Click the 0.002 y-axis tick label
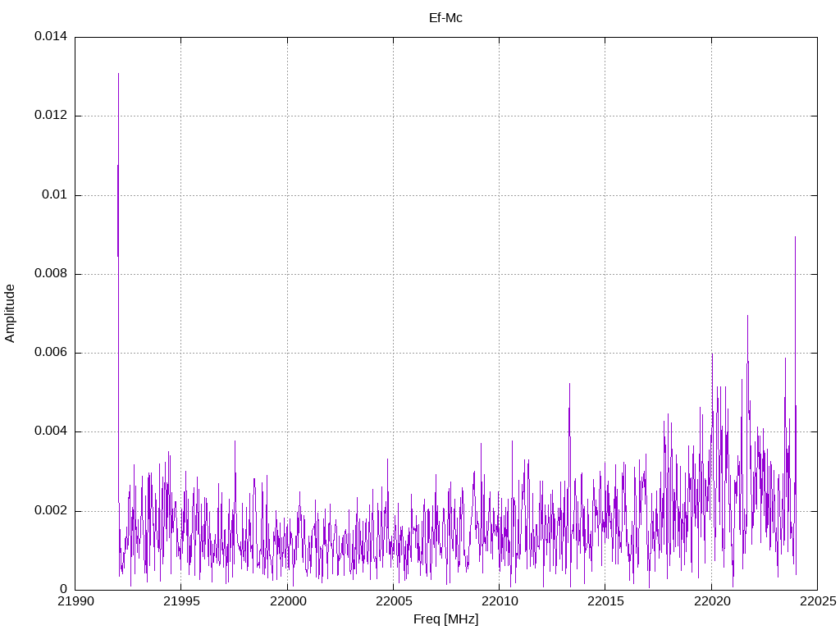The height and width of the screenshot is (630, 840). pyautogui.click(x=50, y=511)
